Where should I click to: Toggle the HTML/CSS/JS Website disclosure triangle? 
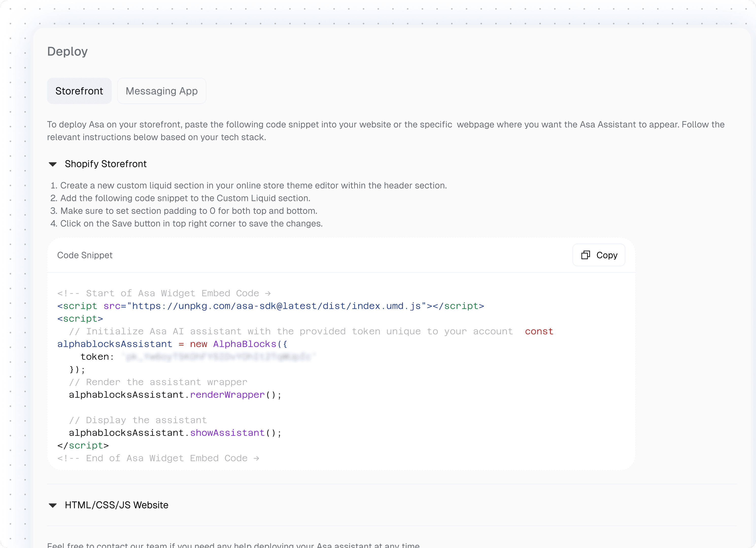pos(53,505)
